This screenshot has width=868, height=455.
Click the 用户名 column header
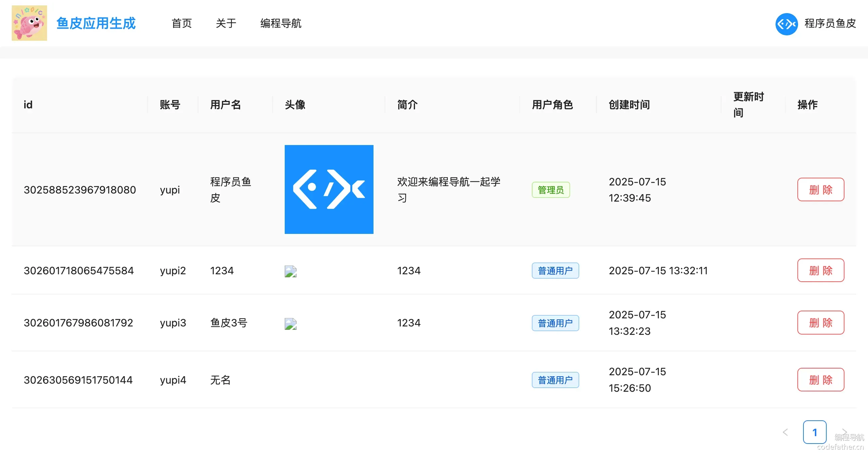[226, 105]
